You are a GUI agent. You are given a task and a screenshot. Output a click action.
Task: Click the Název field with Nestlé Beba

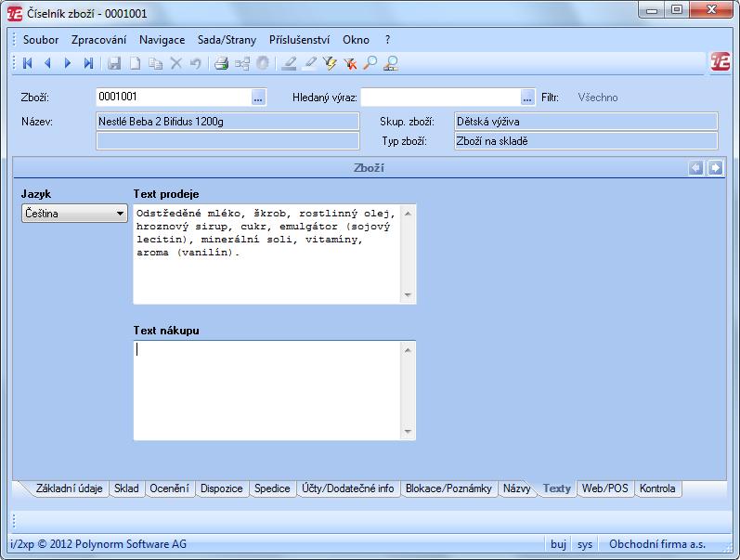[227, 122]
